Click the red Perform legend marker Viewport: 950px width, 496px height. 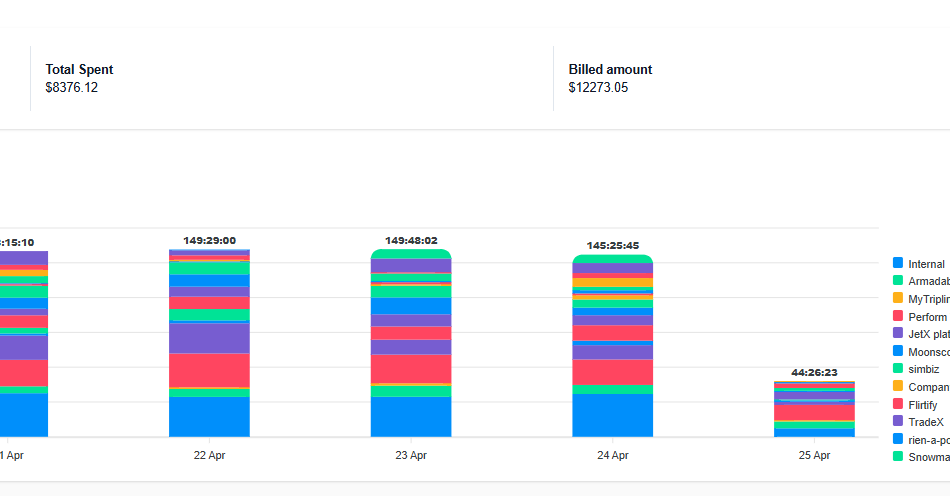pyautogui.click(x=898, y=316)
